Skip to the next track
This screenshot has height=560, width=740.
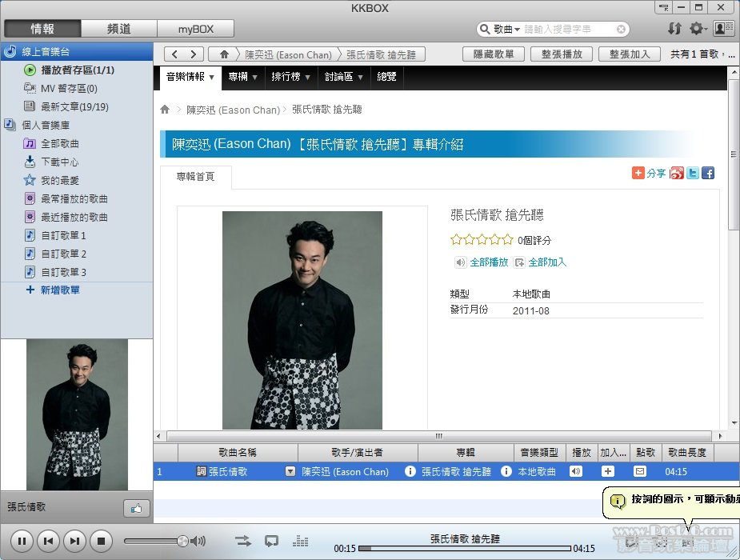[74, 541]
